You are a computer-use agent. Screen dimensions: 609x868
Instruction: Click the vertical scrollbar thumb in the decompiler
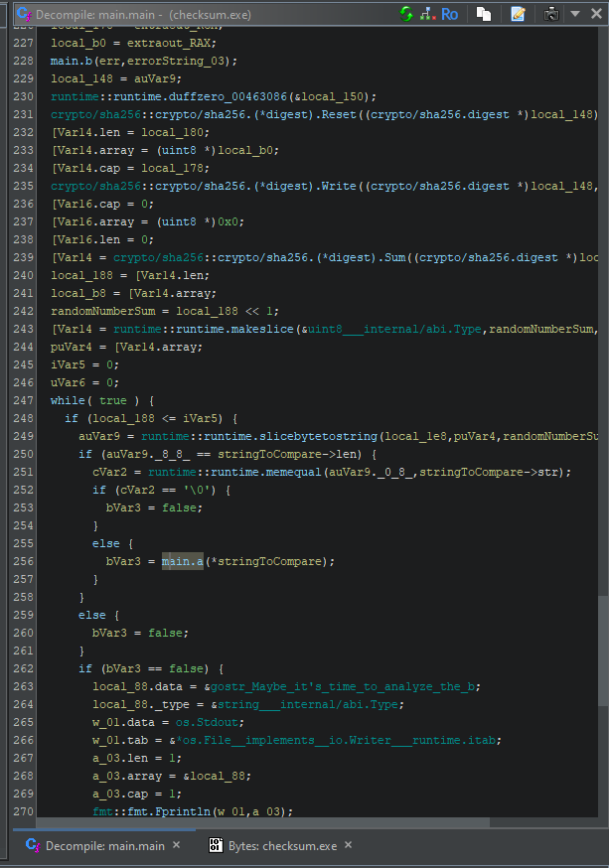click(603, 695)
